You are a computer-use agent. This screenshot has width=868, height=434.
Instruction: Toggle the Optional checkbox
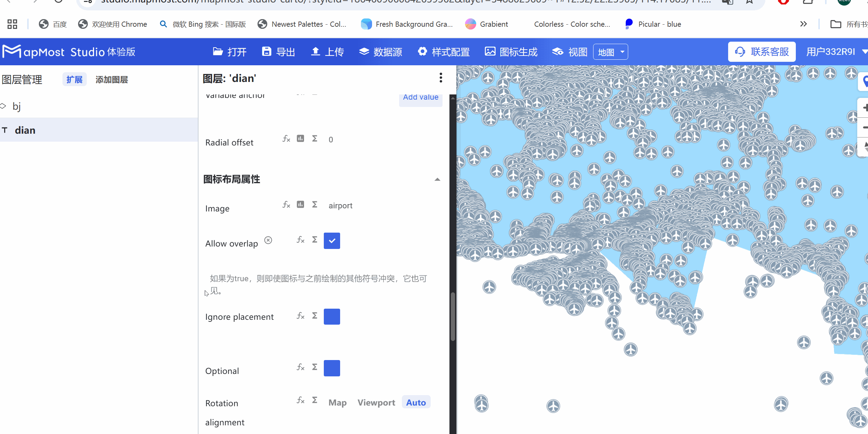coord(332,368)
